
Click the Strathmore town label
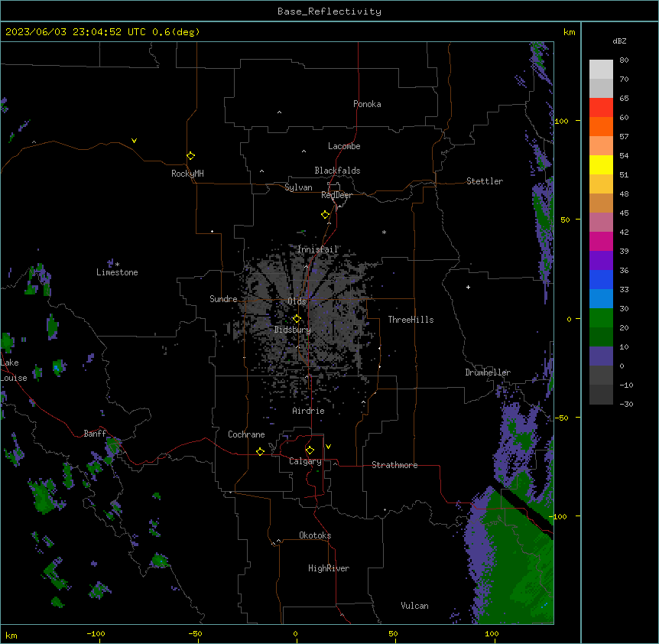pyautogui.click(x=394, y=465)
